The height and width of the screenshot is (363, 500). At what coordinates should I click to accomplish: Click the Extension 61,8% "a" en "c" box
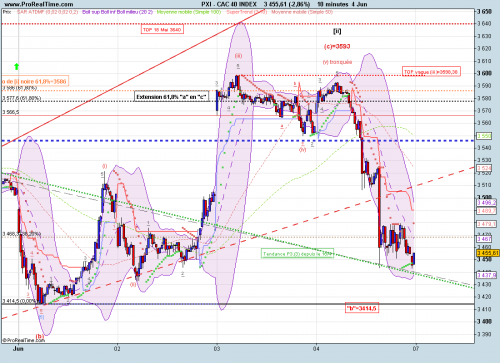tap(171, 97)
